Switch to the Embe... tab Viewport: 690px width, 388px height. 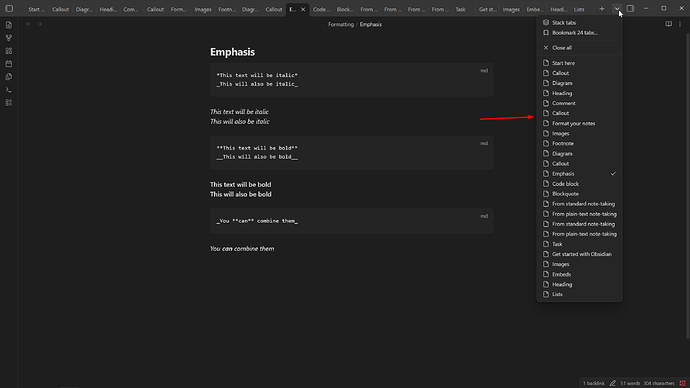(535, 9)
